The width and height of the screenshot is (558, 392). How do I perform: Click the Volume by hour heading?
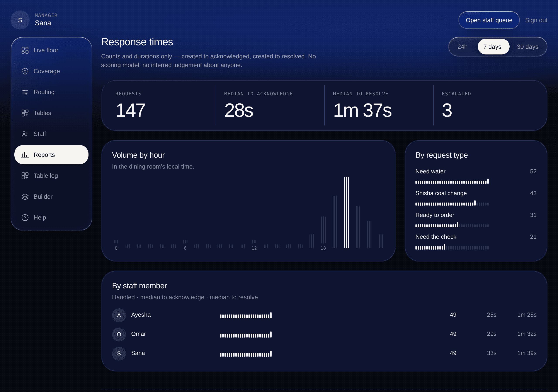tap(138, 155)
